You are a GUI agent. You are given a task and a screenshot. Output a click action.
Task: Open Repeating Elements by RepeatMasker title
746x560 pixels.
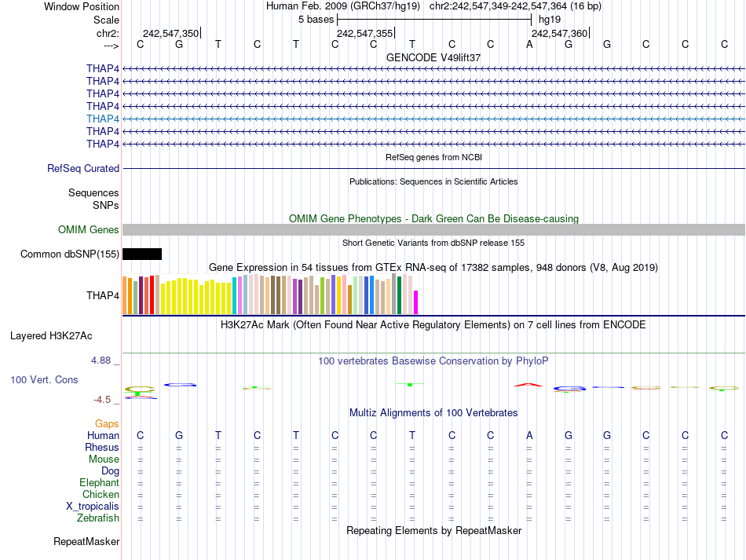(x=434, y=530)
